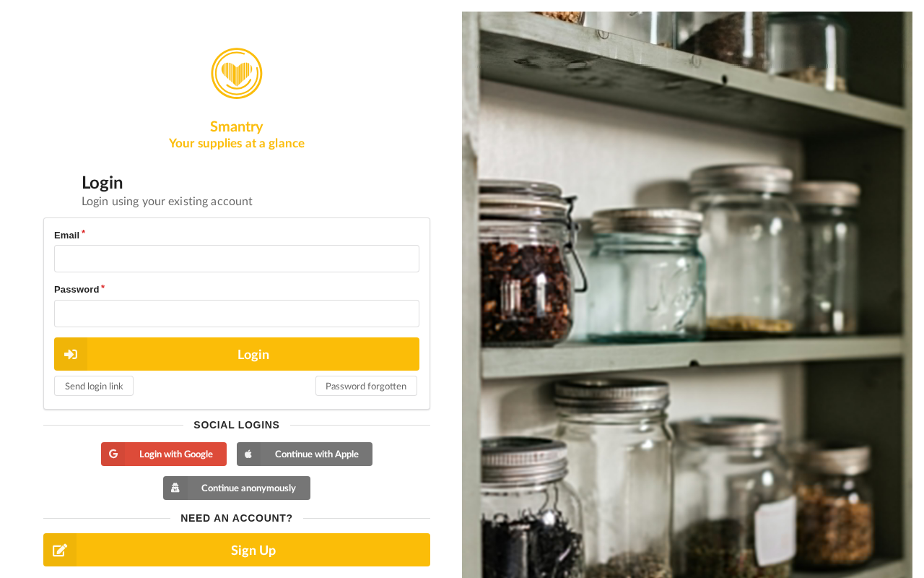Open the Password forgotten option
This screenshot has width=924, height=578.
pyautogui.click(x=366, y=386)
